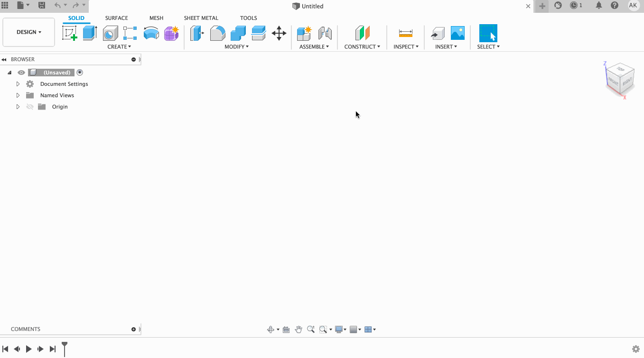Add a new comment in Comments panel
644x358 pixels.
click(134, 329)
